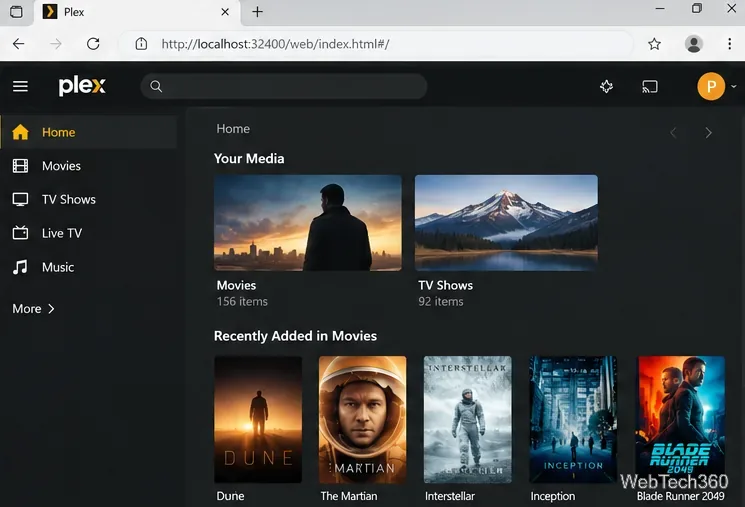The height and width of the screenshot is (507, 745).
Task: Click the Home breadcrumb title
Action: click(x=233, y=129)
